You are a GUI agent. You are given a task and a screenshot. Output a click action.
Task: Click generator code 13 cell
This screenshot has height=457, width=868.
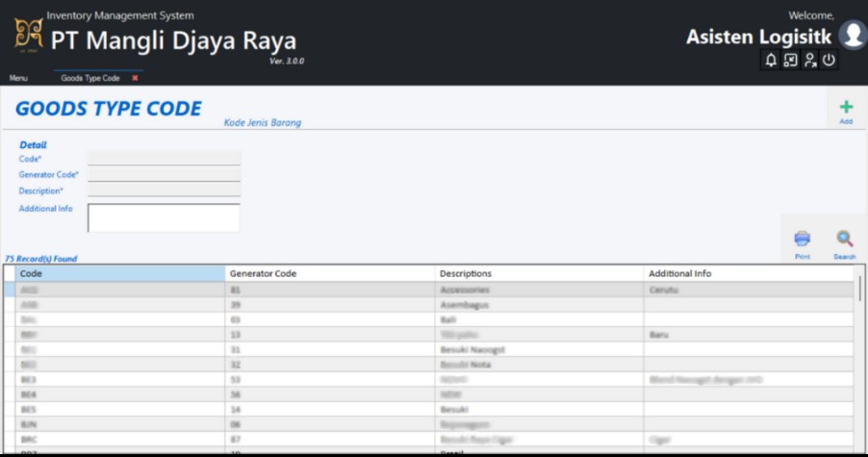(x=330, y=335)
